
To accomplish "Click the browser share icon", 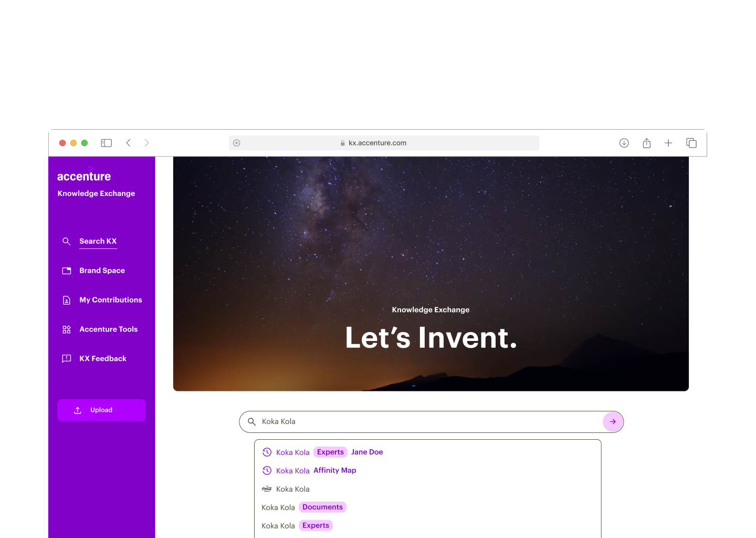I will tap(647, 143).
